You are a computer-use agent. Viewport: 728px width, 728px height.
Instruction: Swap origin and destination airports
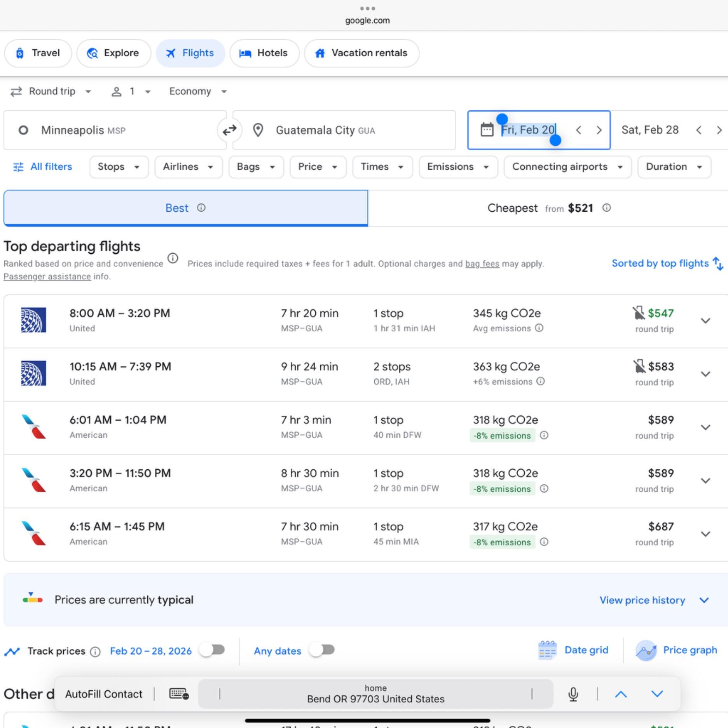coord(229,130)
